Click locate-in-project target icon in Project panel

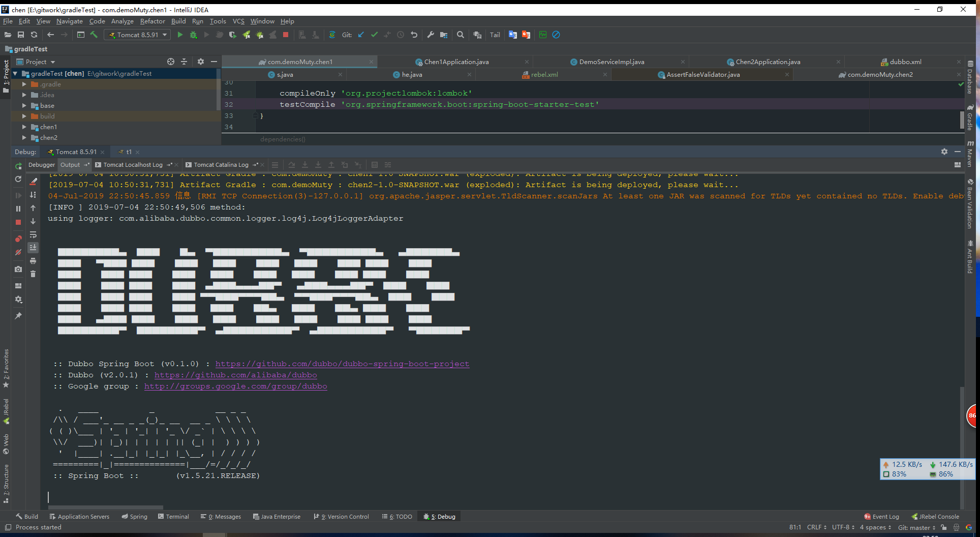pos(171,62)
